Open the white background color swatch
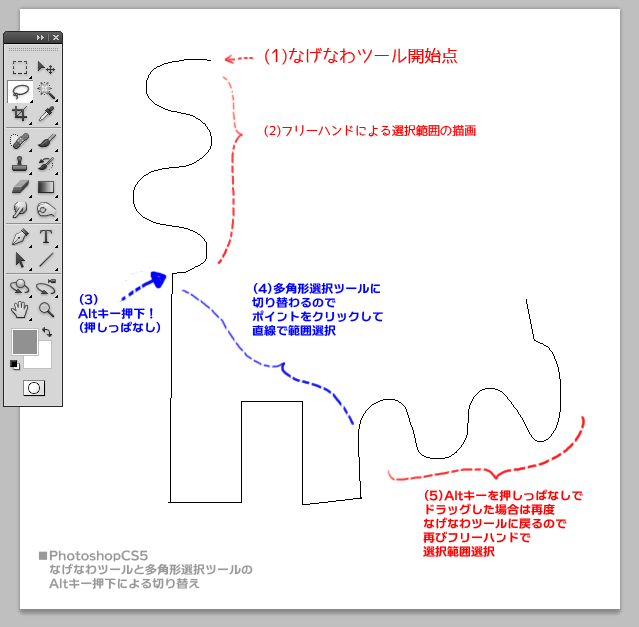Screen dimensions: 639x627 tap(44, 360)
